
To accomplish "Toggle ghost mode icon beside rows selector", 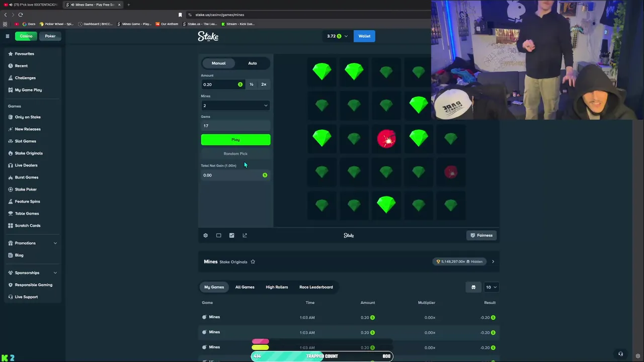I will coord(473,287).
